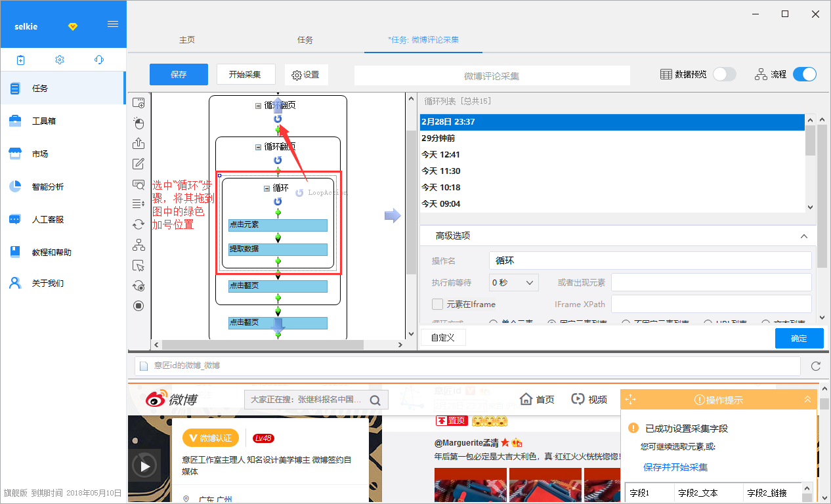Click the yellow diamond VIP icon
Image resolution: width=831 pixels, height=504 pixels.
(73, 26)
